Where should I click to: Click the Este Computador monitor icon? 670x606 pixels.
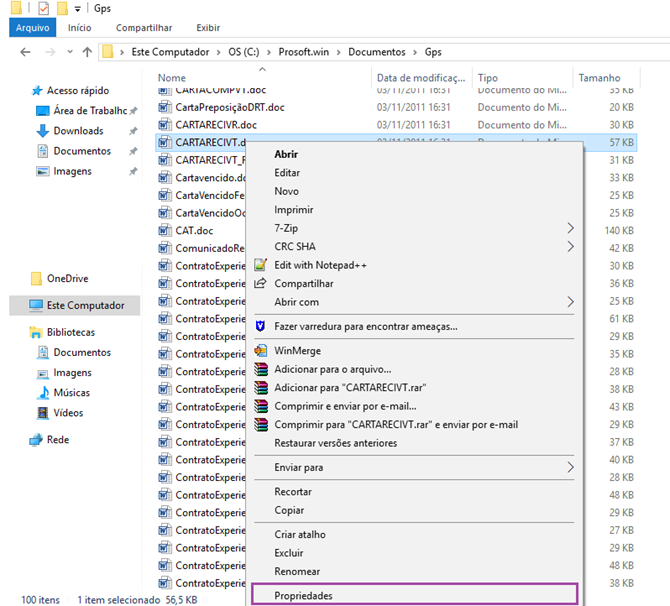(x=36, y=306)
